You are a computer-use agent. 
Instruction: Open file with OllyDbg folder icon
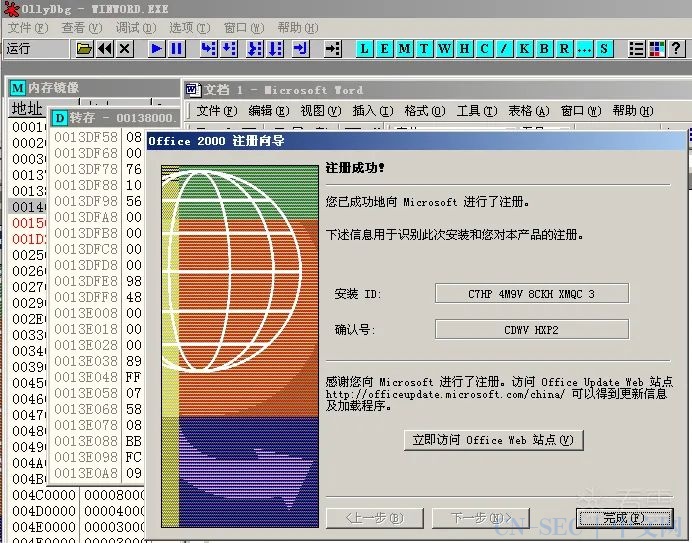(84, 49)
